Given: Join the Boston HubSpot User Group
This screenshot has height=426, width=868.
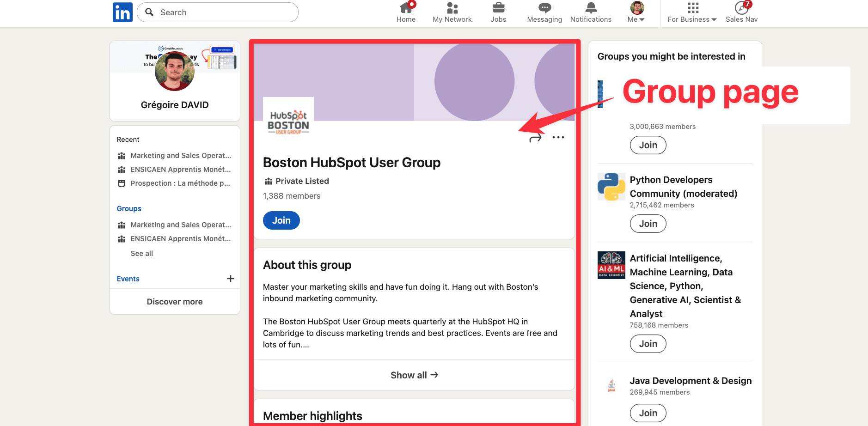Looking at the screenshot, I should [281, 220].
